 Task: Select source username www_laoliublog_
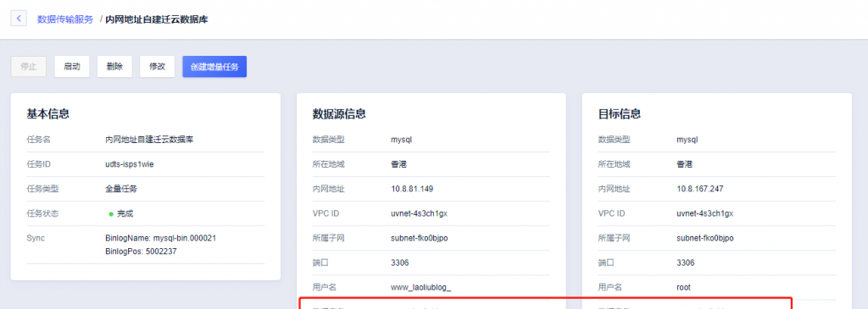click(420, 288)
